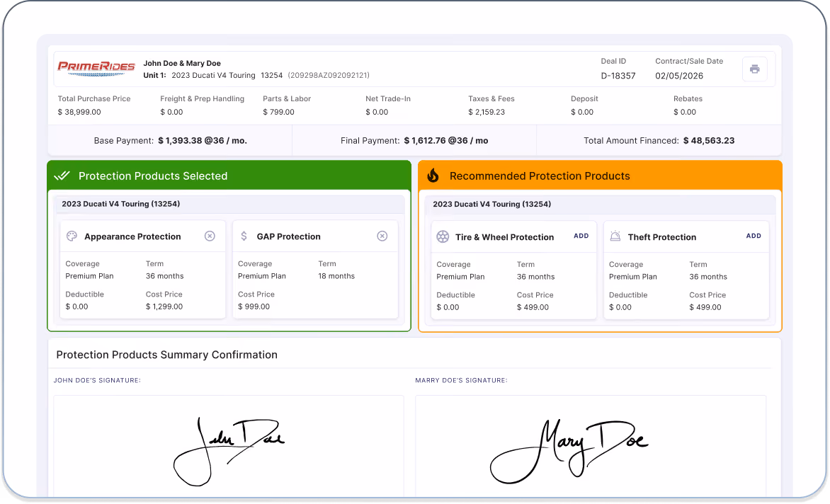The width and height of the screenshot is (830, 504).
Task: Select the Protection Products Selected green header
Action: tap(229, 176)
